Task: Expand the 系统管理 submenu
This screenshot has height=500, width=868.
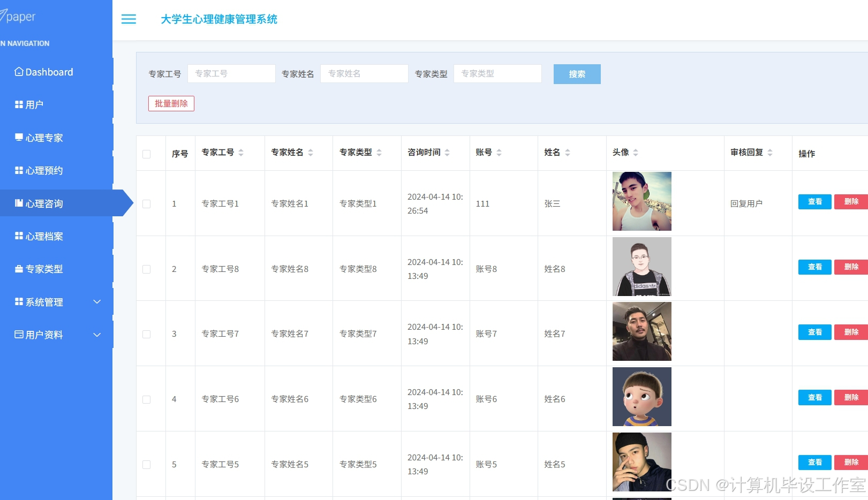Action: [97, 302]
